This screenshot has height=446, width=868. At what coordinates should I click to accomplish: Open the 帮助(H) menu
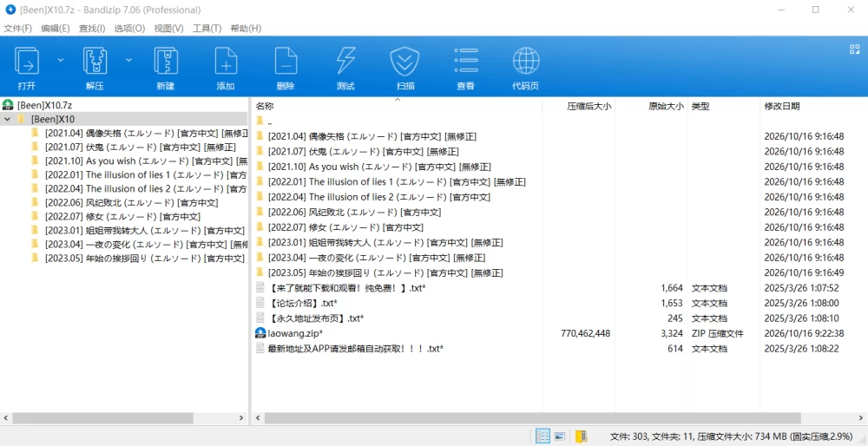coord(246,29)
